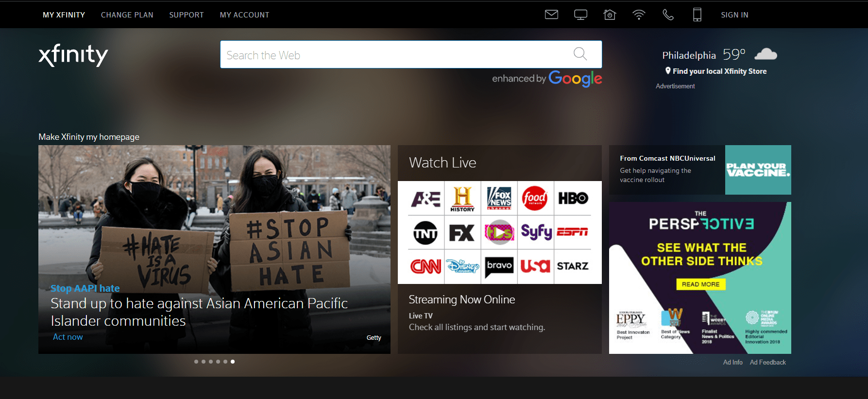Click the Ad Info link
Image resolution: width=868 pixels, height=399 pixels.
[732, 362]
